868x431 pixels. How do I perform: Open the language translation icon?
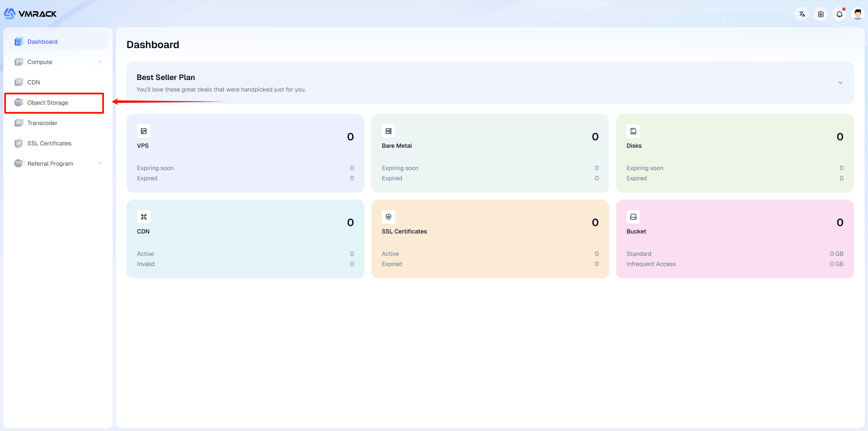[802, 14]
